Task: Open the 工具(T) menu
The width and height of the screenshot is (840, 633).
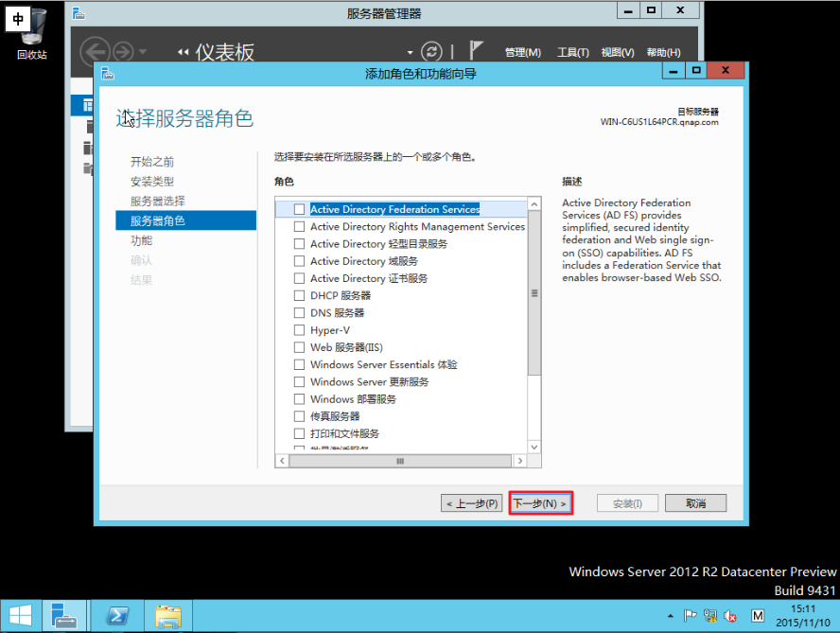Action: point(572,53)
